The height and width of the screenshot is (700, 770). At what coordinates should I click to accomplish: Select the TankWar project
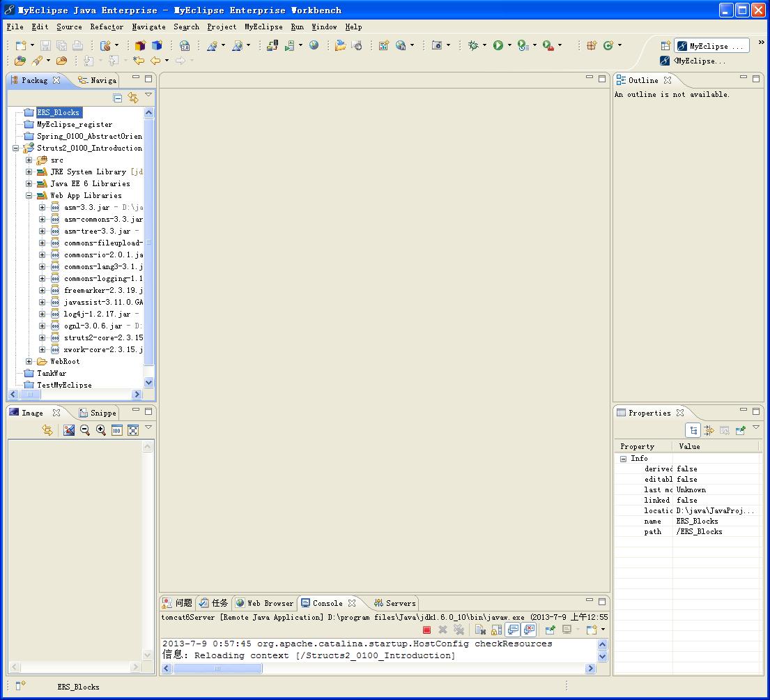(51, 373)
